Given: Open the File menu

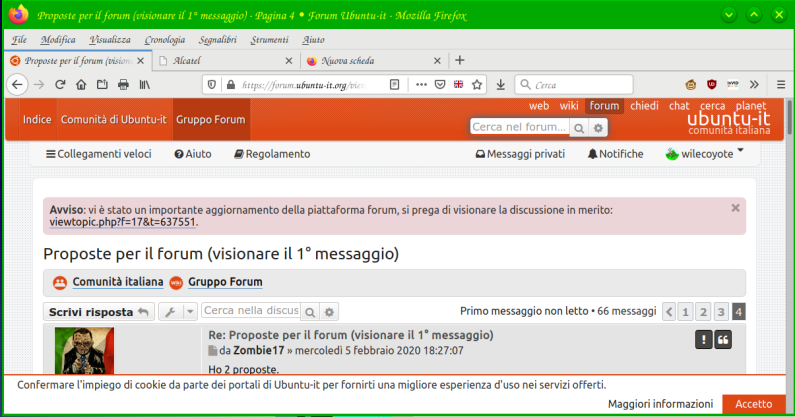Looking at the screenshot, I should click(19, 40).
